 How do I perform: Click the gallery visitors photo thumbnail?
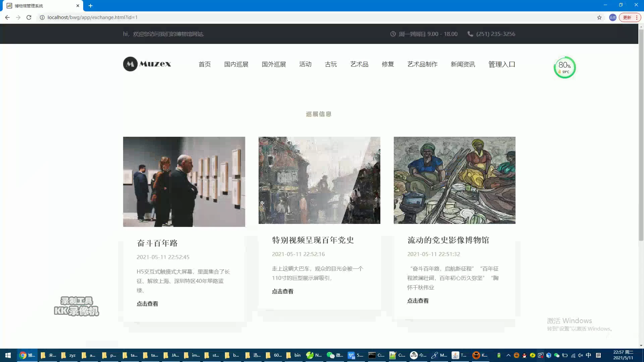click(184, 182)
